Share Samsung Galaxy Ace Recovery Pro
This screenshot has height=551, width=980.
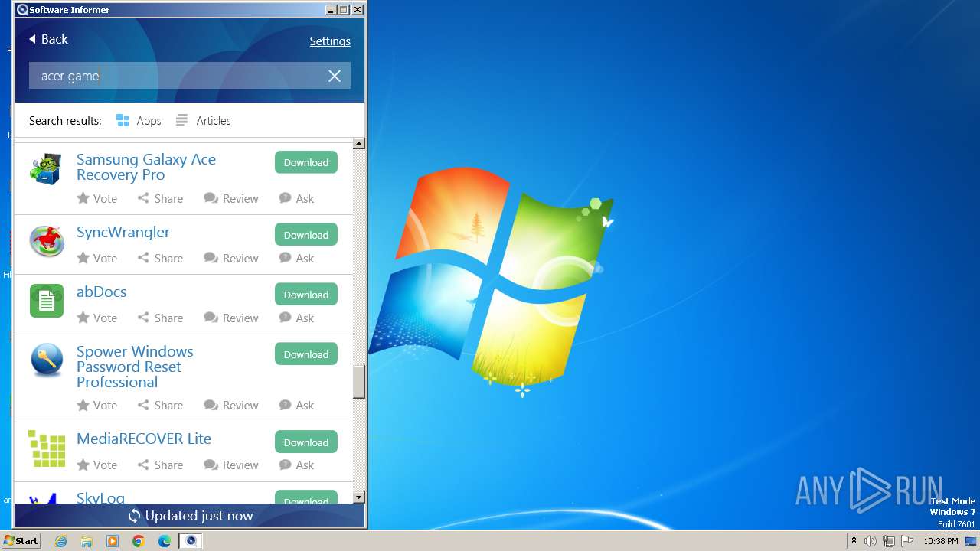click(160, 198)
